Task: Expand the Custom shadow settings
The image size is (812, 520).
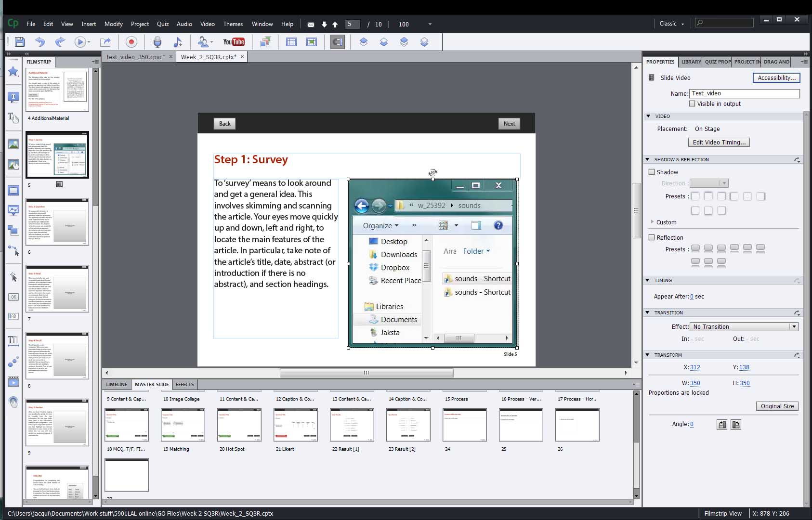Action: click(653, 222)
